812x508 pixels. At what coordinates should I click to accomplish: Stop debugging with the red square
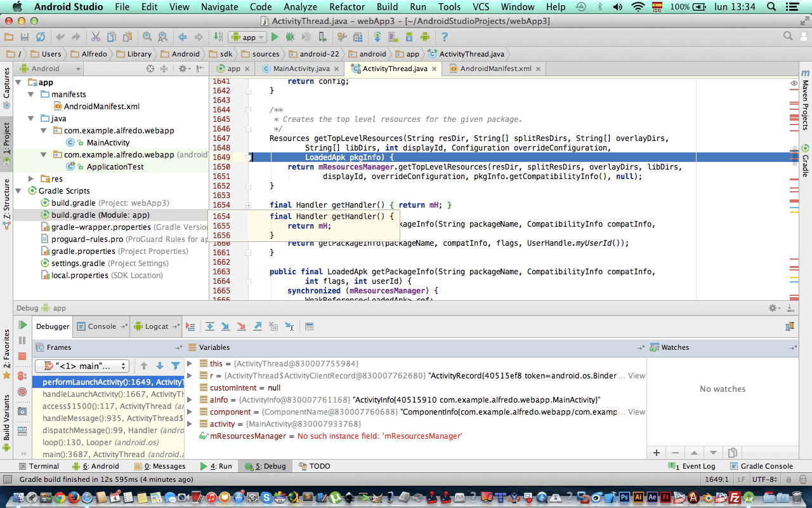click(22, 357)
